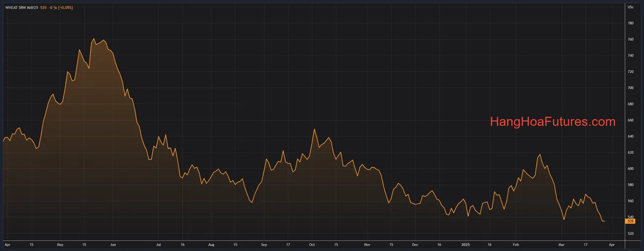Image resolution: width=644 pixels, height=251 pixels.
Task: Jump to the 2025 marker on time axis
Action: click(x=466, y=244)
